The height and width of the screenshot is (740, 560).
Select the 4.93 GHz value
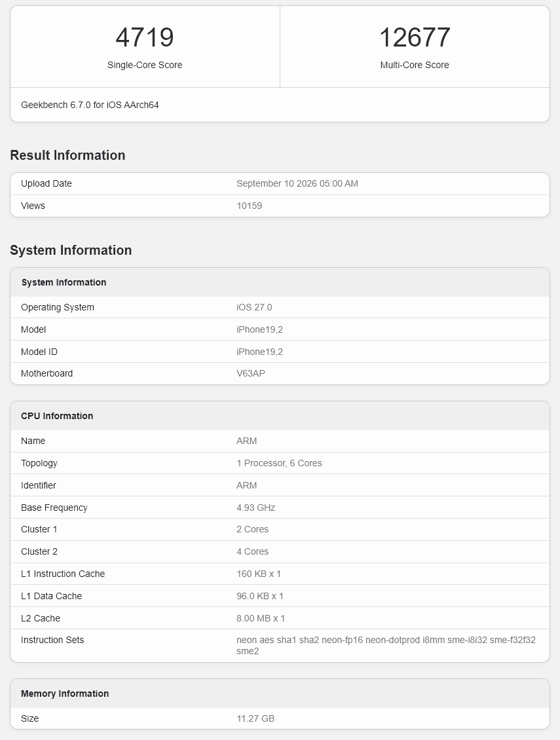[x=256, y=508]
